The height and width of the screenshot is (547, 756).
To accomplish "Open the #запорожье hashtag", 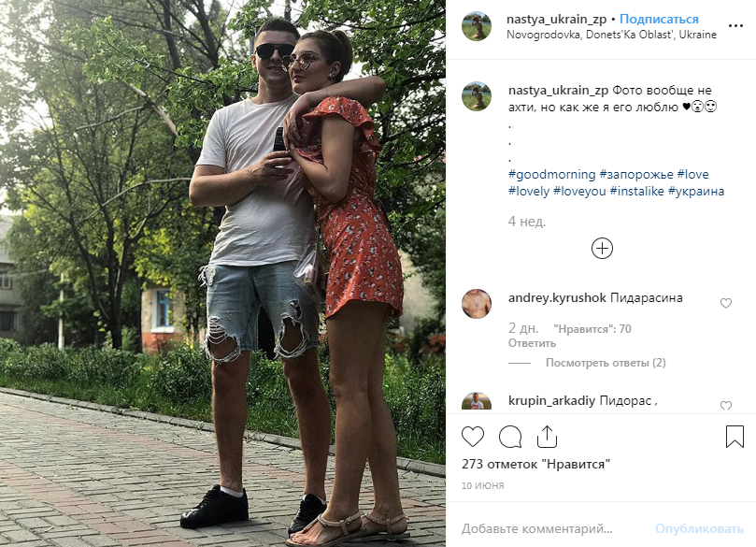I will (636, 175).
